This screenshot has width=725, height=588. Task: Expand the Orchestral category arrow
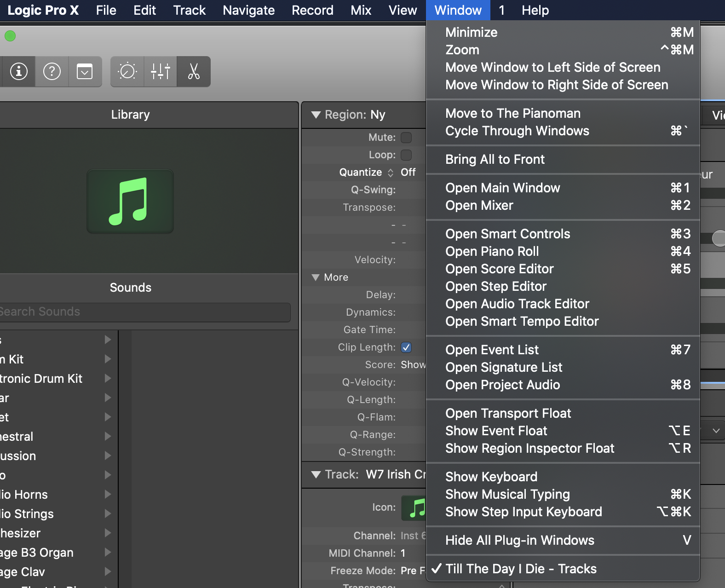coord(108,436)
